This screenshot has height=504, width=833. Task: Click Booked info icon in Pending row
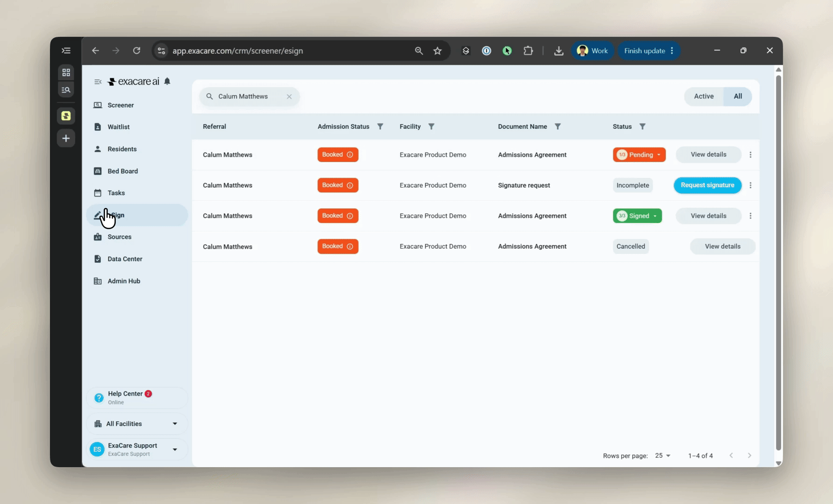[350, 155]
